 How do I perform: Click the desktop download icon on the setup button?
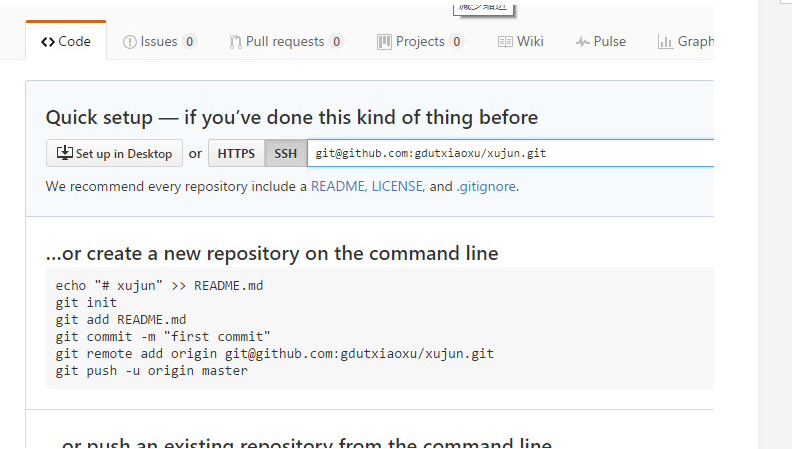[65, 153]
